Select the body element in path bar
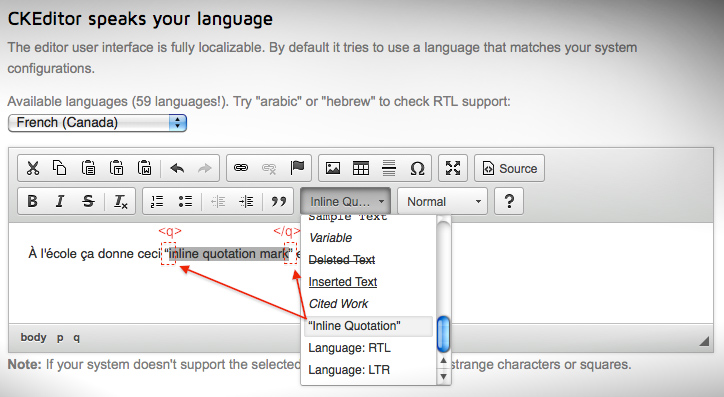 coord(33,337)
